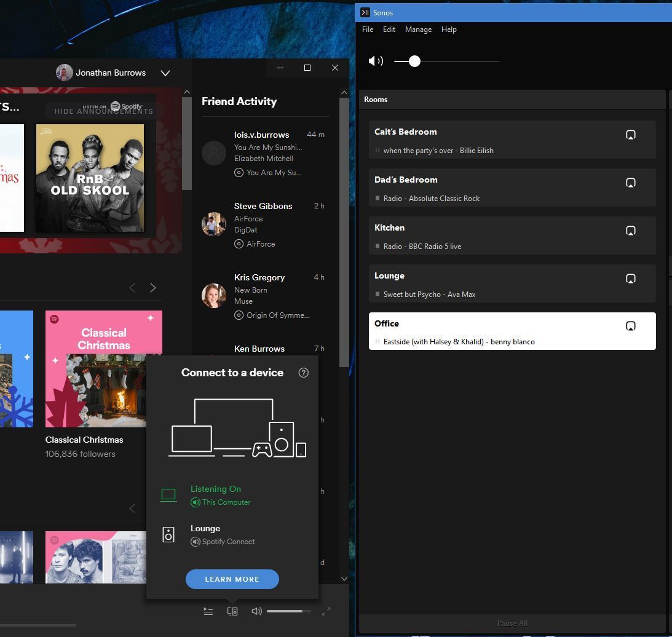Open the Sonos Manage menu
This screenshot has width=672, height=637.
[x=418, y=29]
